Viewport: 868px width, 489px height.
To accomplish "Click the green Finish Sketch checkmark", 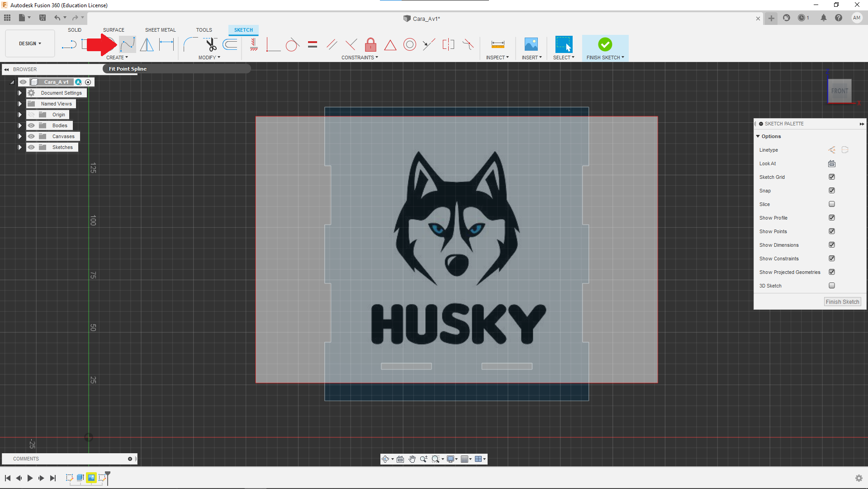I will click(x=605, y=44).
